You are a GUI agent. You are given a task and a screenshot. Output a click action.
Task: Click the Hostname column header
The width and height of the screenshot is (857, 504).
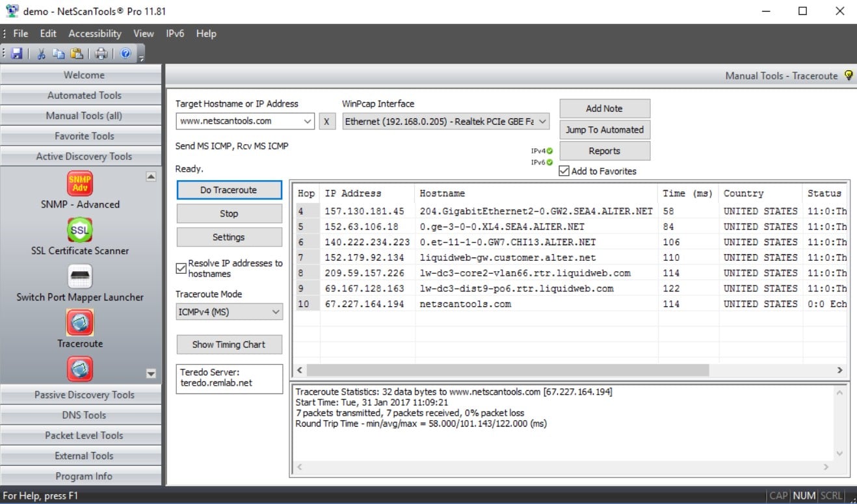click(x=536, y=193)
